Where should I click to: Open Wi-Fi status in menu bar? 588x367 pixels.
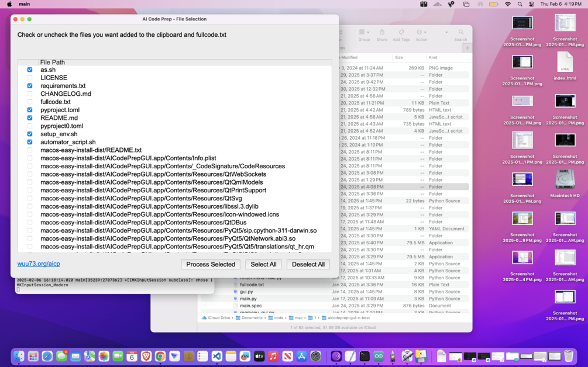(x=508, y=4)
